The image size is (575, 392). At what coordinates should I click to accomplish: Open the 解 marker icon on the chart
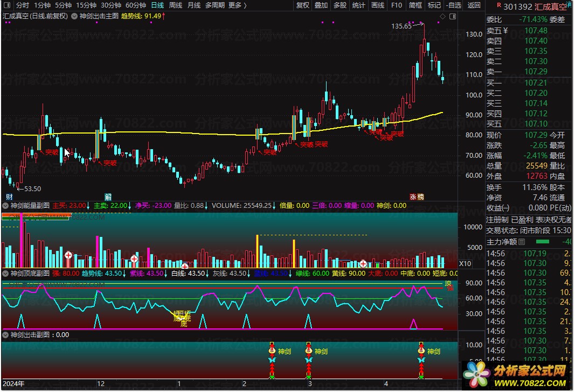pyautogui.click(x=108, y=197)
